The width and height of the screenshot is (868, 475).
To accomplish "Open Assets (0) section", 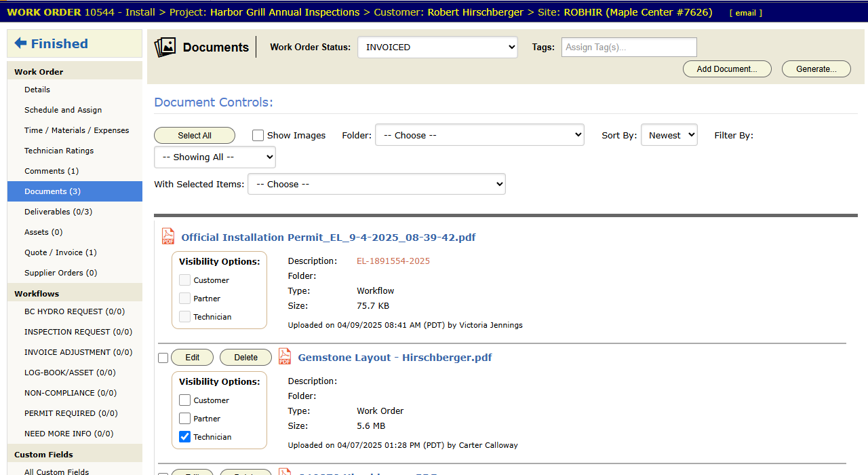I will tap(75, 232).
